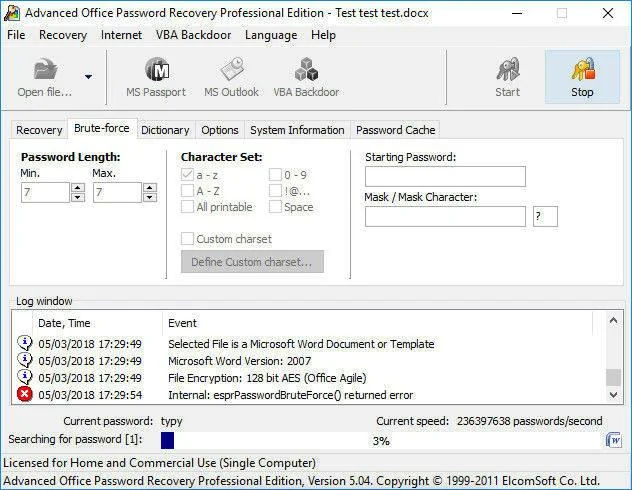Screen dimensions: 632x490
Task: Click info icon beside File Encryption entry
Action: (x=25, y=377)
